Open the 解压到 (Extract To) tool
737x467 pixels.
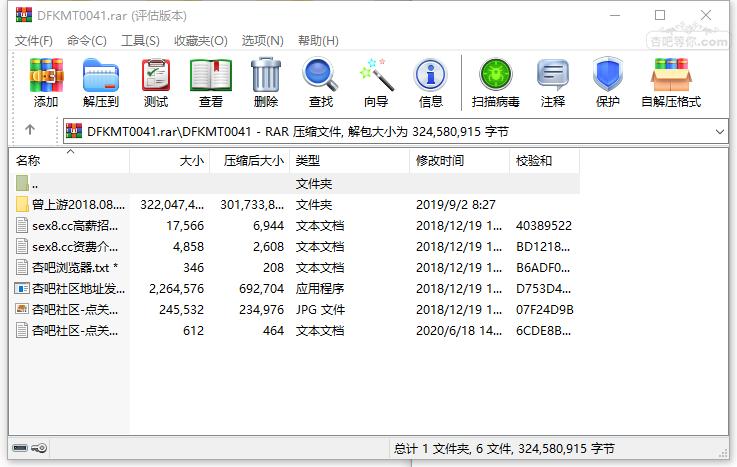tap(101, 83)
